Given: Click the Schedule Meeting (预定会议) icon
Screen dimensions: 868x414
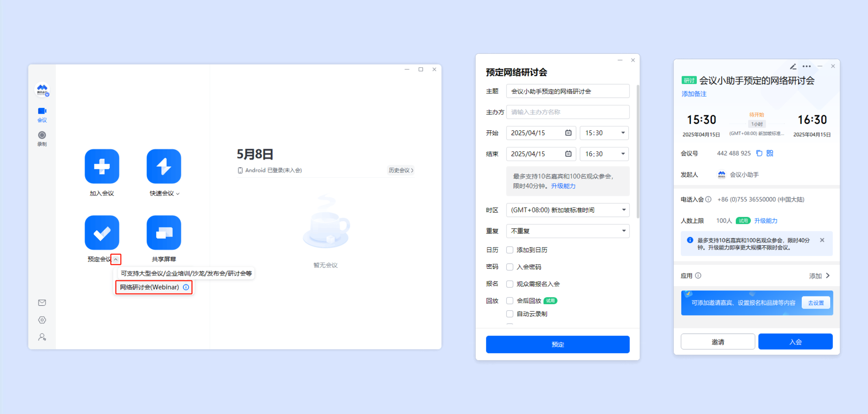Looking at the screenshot, I should (x=102, y=232).
